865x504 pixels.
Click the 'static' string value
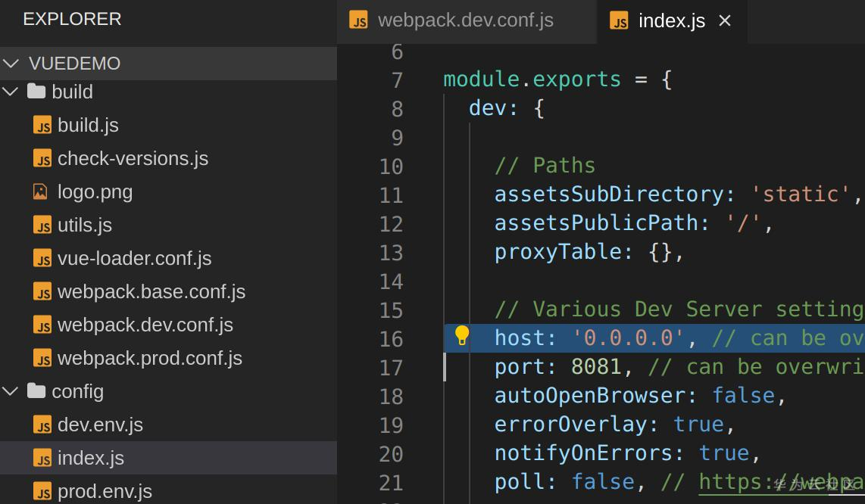[801, 194]
